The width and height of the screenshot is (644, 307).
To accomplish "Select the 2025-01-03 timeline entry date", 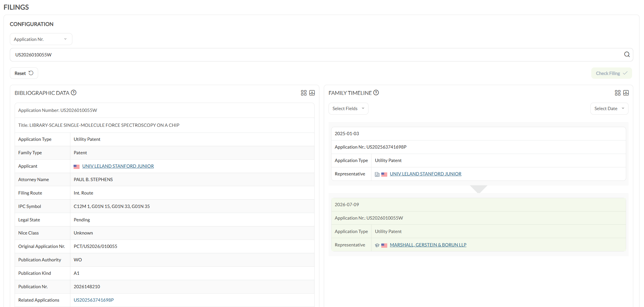I will pyautogui.click(x=347, y=134).
